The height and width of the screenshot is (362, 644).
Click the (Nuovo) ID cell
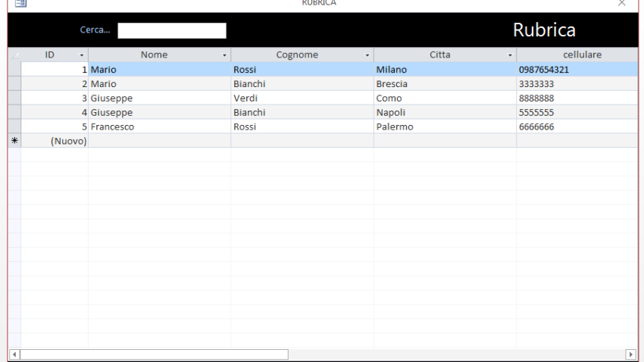[x=55, y=140]
